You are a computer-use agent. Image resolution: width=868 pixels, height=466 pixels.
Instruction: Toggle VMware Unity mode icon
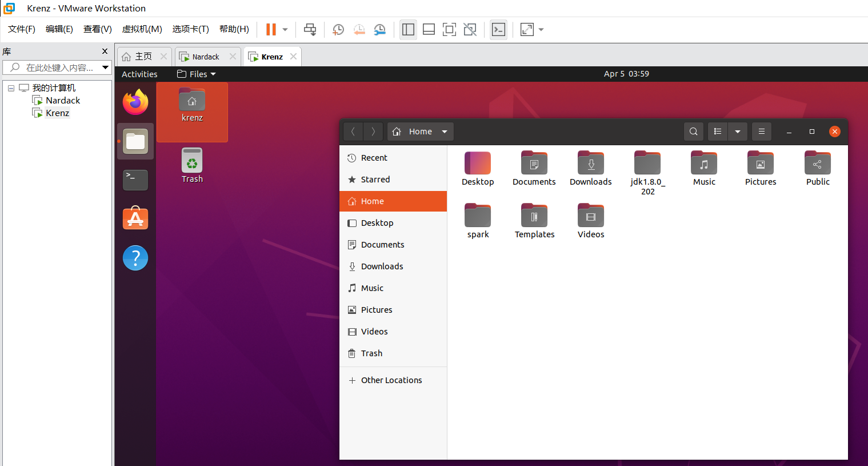(470, 29)
